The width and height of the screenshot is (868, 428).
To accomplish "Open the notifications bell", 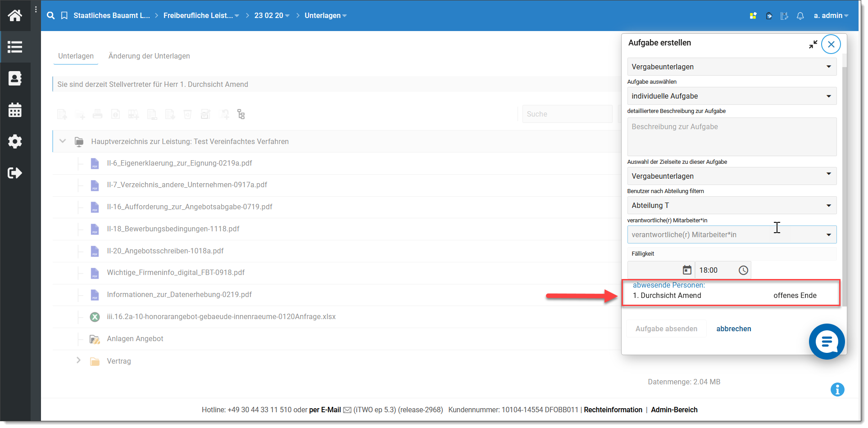I will click(800, 16).
